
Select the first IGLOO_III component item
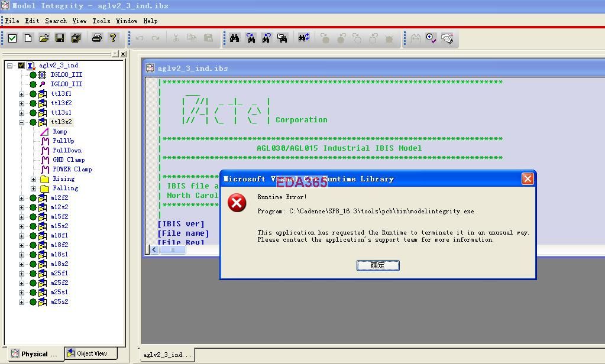click(x=66, y=75)
